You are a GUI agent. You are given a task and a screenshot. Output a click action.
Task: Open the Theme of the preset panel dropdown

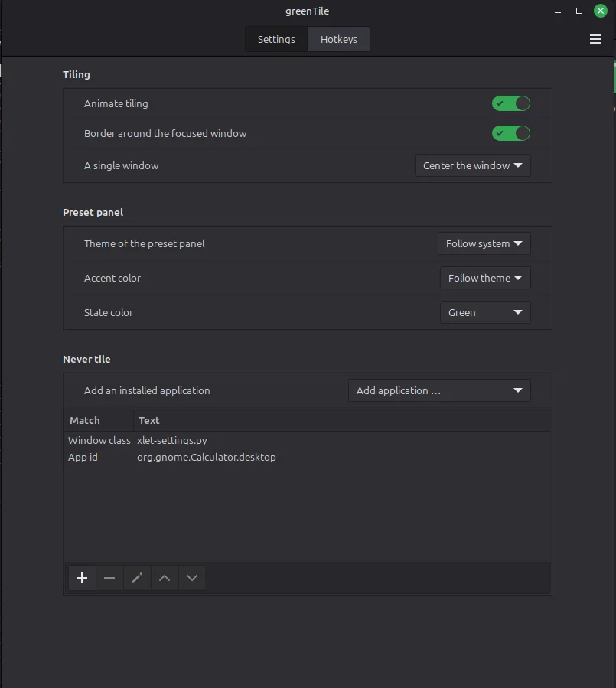[x=484, y=243]
